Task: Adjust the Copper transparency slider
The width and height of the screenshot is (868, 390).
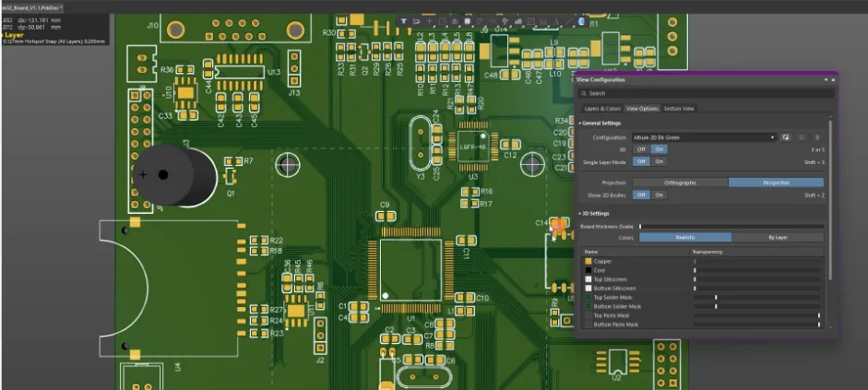Action: click(x=756, y=261)
